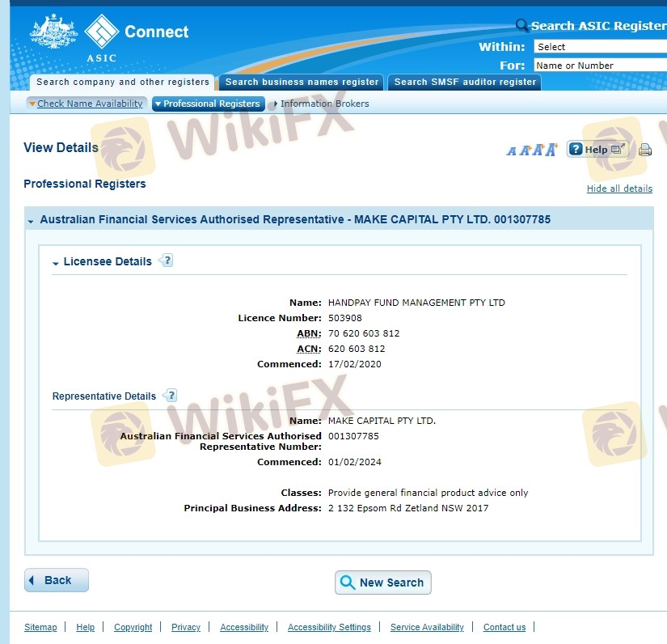
Task: Start a New Search
Action: [383, 583]
